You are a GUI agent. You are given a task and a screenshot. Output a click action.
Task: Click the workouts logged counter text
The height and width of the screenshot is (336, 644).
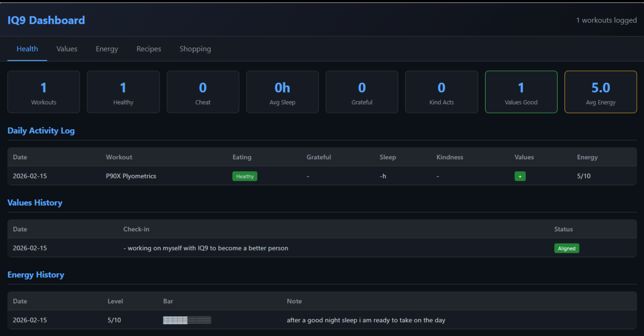(x=606, y=20)
